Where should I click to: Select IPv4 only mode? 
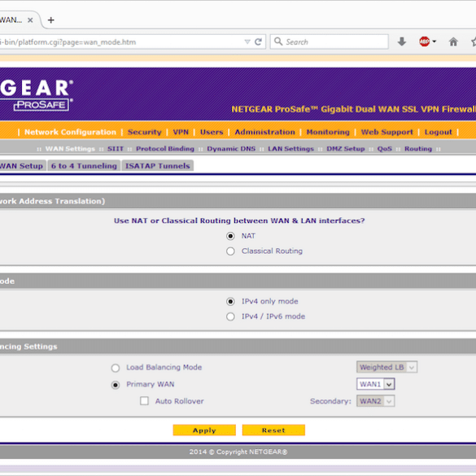(x=230, y=301)
